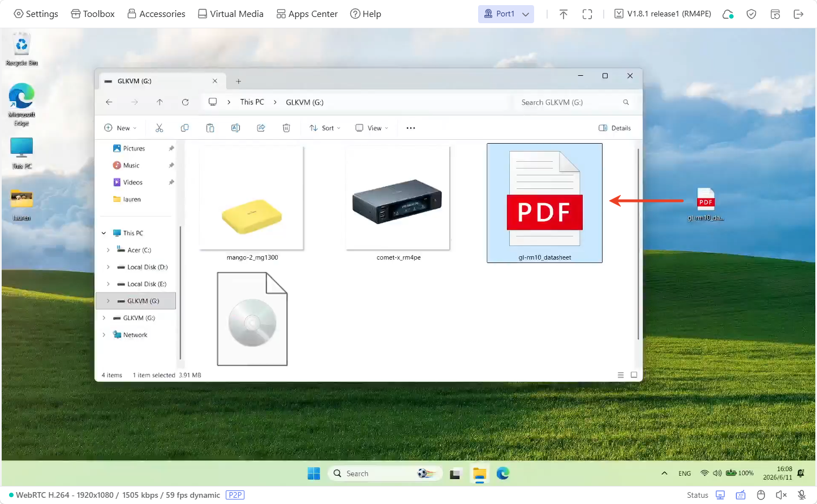Viewport: 817px width, 504px height.
Task: Click the Cut scissors icon
Action: tap(159, 128)
